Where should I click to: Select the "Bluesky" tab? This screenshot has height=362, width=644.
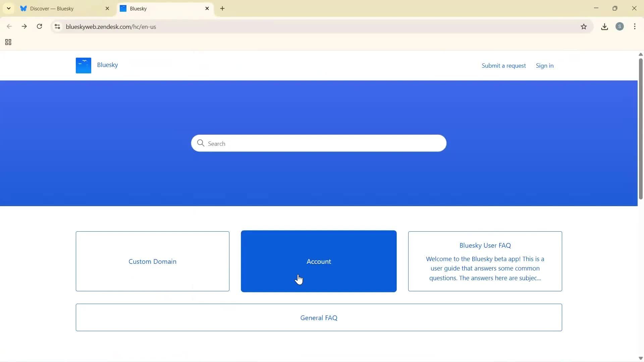pos(158,8)
